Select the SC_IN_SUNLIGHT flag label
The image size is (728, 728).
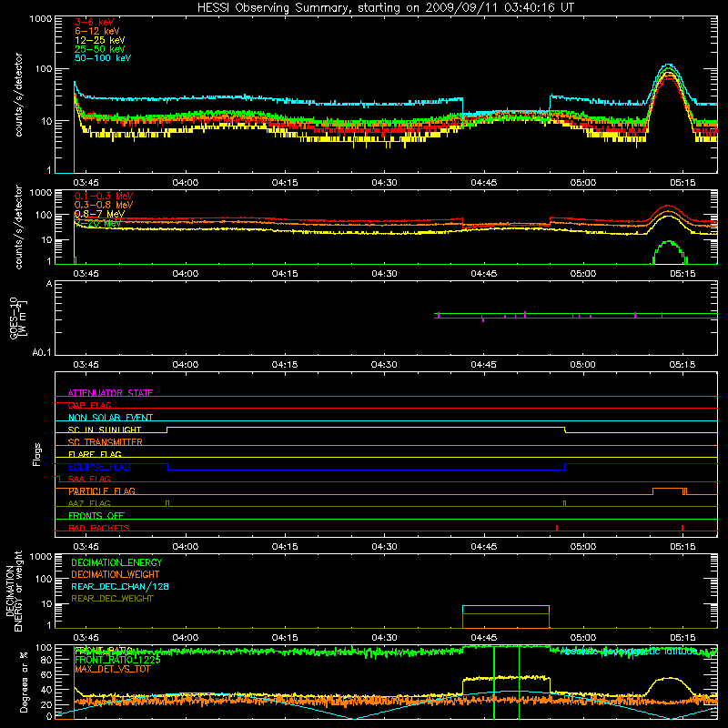[x=105, y=430]
